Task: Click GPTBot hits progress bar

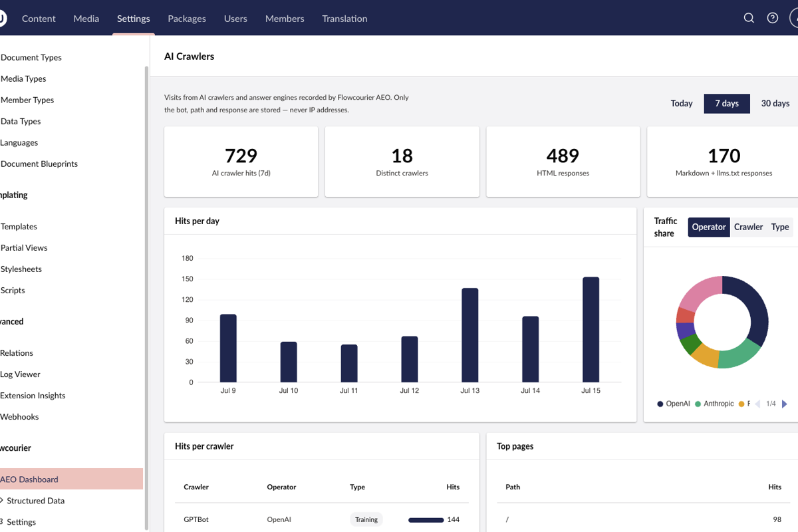Action: click(426, 519)
